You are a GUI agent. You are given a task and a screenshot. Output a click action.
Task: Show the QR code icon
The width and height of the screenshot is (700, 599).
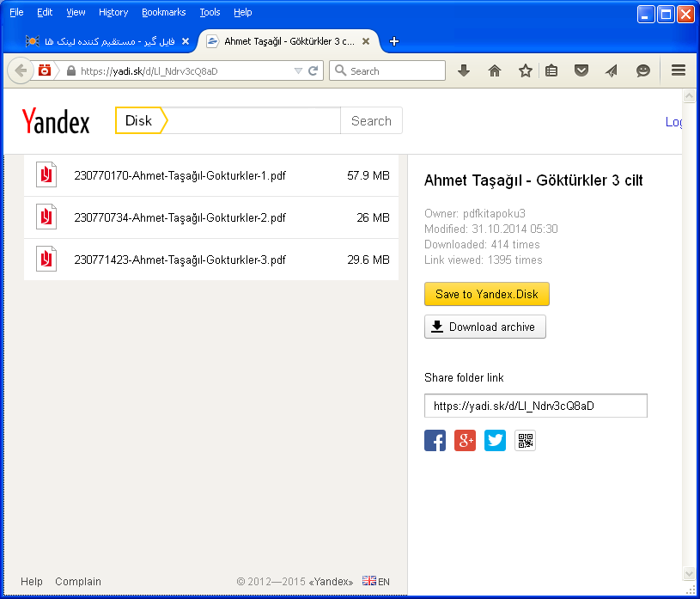525,440
